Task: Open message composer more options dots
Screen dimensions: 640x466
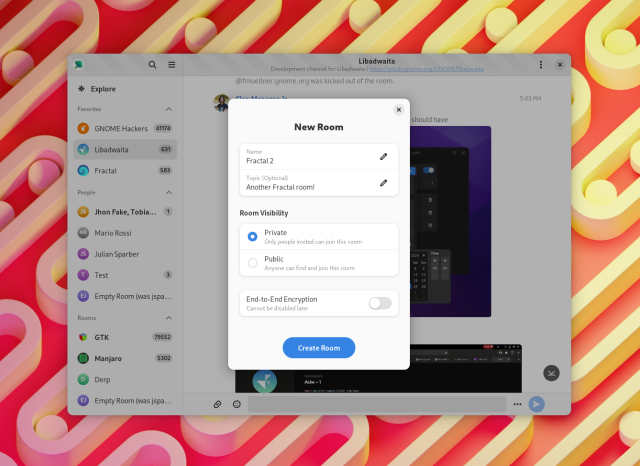Action: tap(517, 404)
